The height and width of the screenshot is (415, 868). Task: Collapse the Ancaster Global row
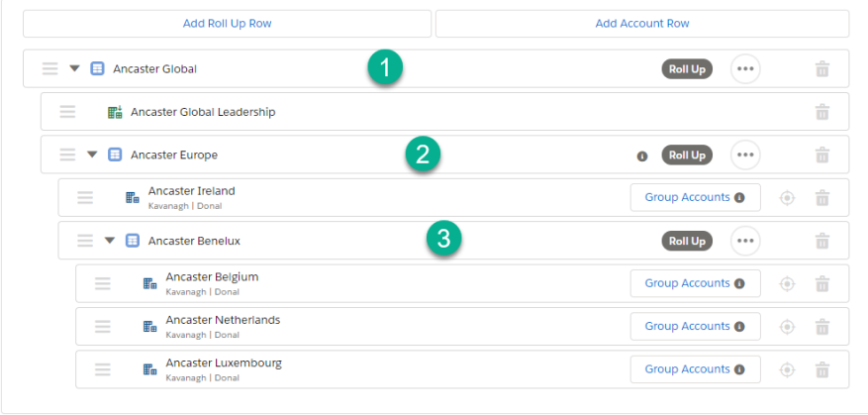(x=75, y=68)
